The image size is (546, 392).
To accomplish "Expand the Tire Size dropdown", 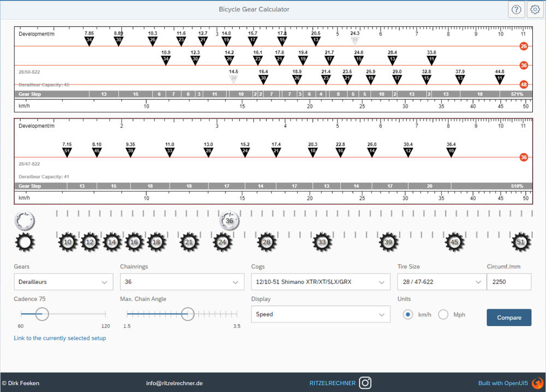I will [x=441, y=282].
